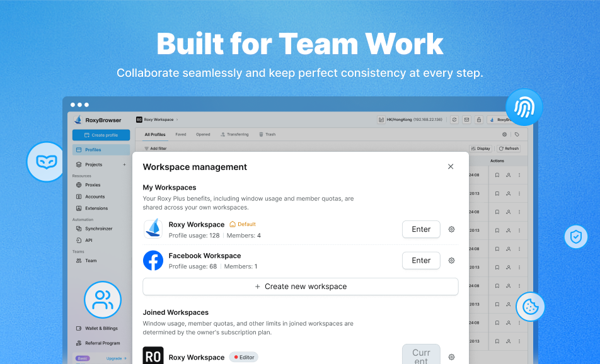Click the 'Members: 4' text

[244, 236]
